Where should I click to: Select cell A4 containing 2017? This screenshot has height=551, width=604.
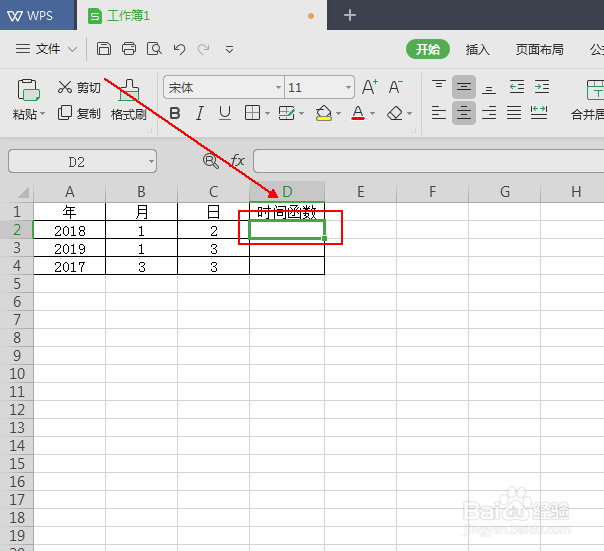(x=69, y=266)
